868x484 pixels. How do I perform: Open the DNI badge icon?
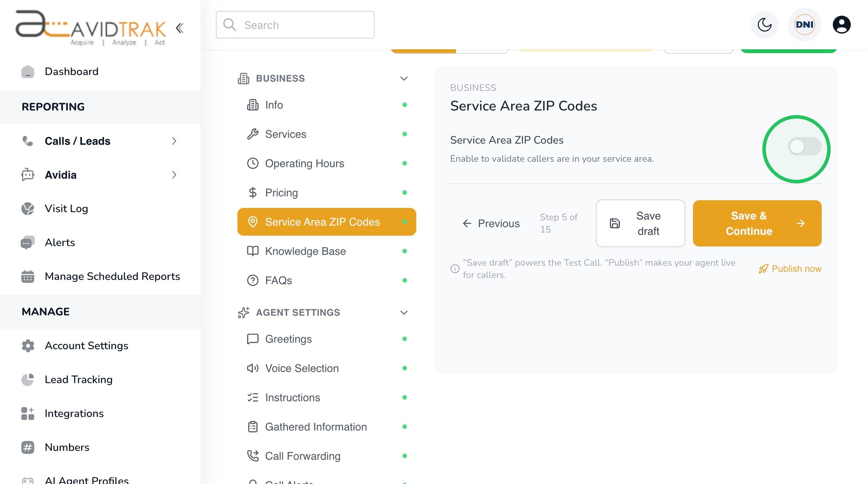[804, 25]
